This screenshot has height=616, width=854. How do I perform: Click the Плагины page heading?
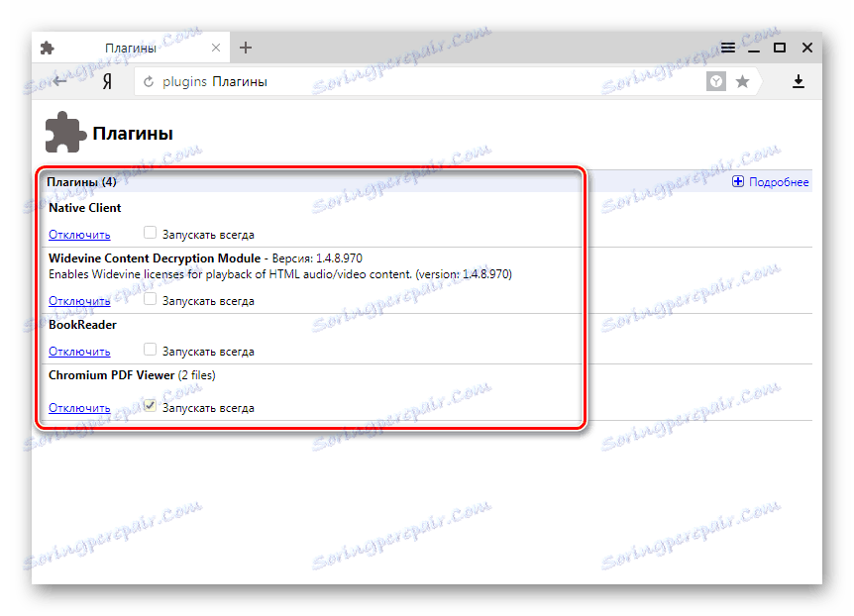coord(133,134)
